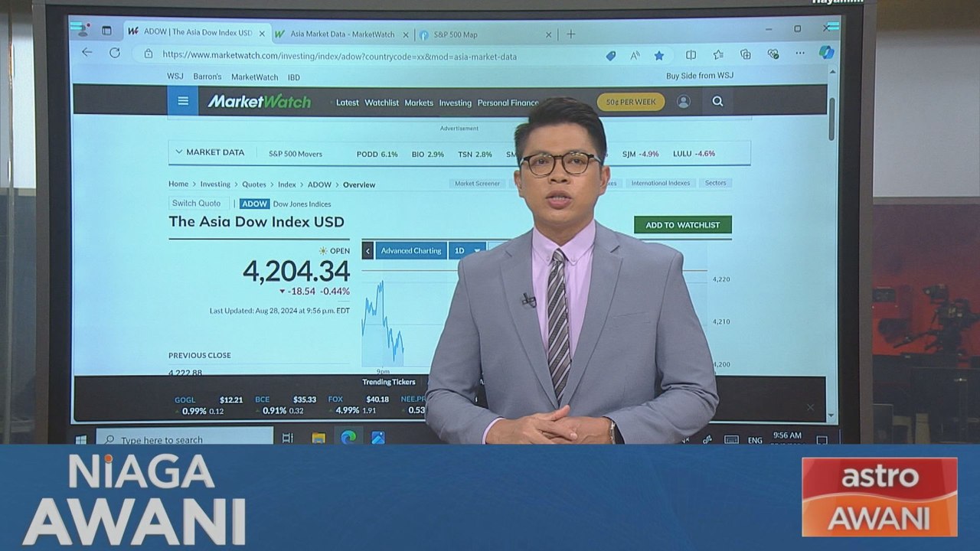The image size is (980, 551).
Task: Open the IBD link in top bar
Action: 293,77
